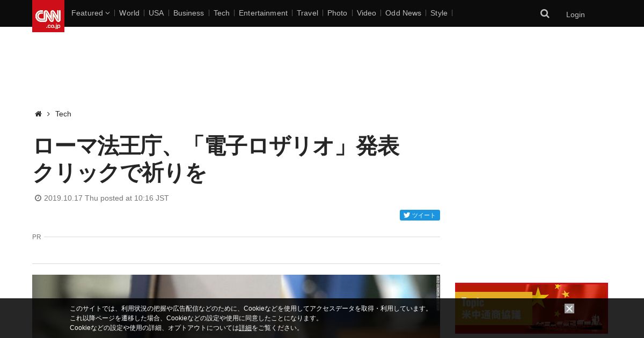Screen dimensions: 644x338
Task: Open the Style section
Action: point(439,13)
